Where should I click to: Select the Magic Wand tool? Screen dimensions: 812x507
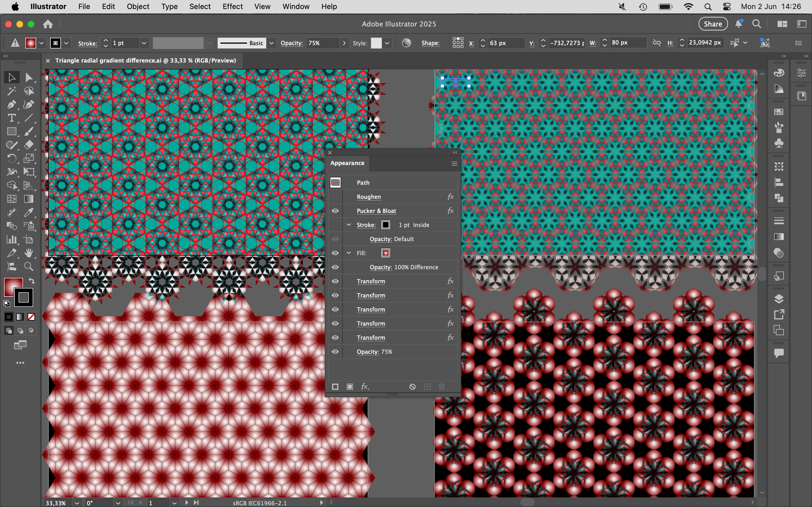tap(11, 91)
